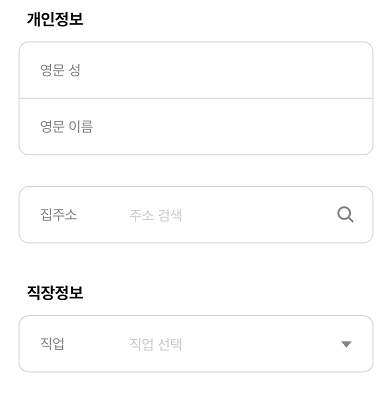Click blank area between 주소 검색 and magnifier
This screenshot has height=394, width=382.
258,215
